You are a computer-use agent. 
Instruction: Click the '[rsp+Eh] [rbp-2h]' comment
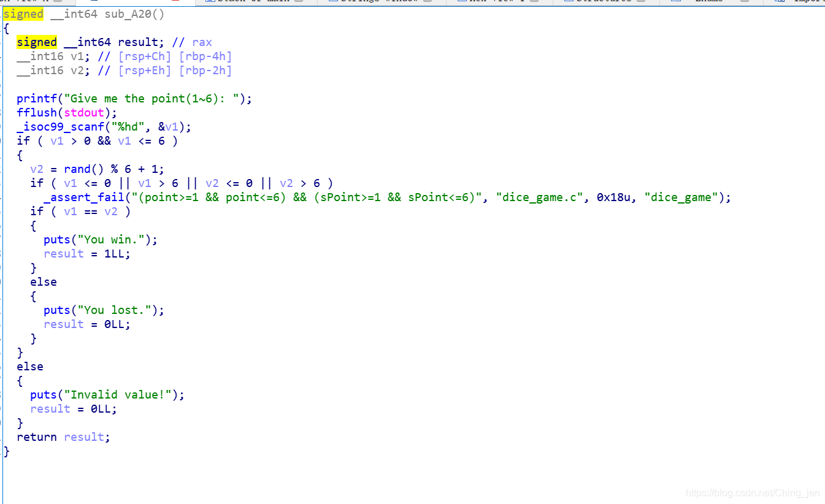[x=175, y=71]
